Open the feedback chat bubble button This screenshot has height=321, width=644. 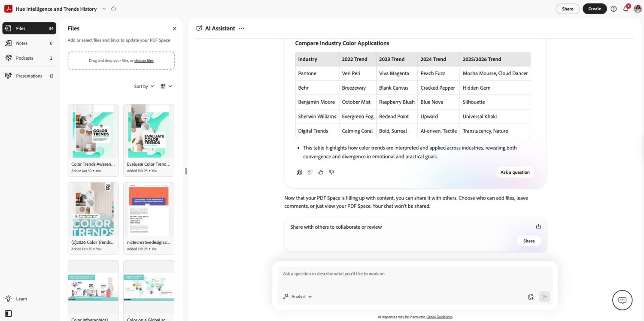pyautogui.click(x=622, y=300)
